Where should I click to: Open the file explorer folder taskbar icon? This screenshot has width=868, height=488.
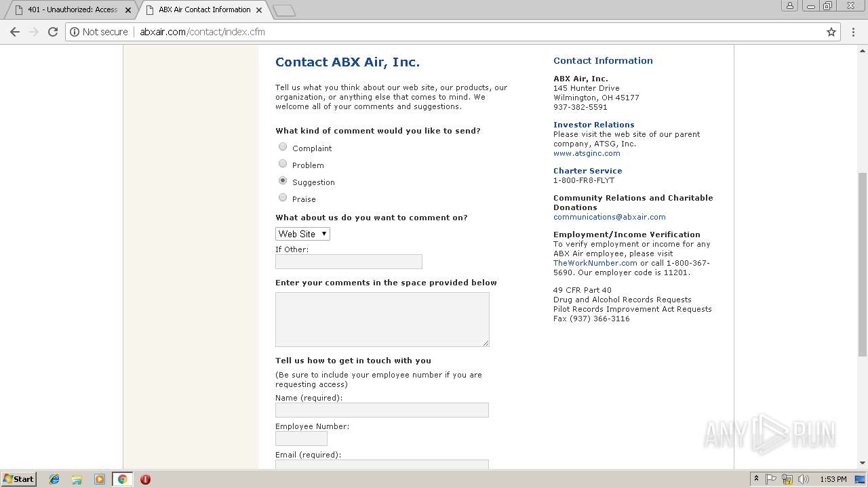pyautogui.click(x=77, y=479)
